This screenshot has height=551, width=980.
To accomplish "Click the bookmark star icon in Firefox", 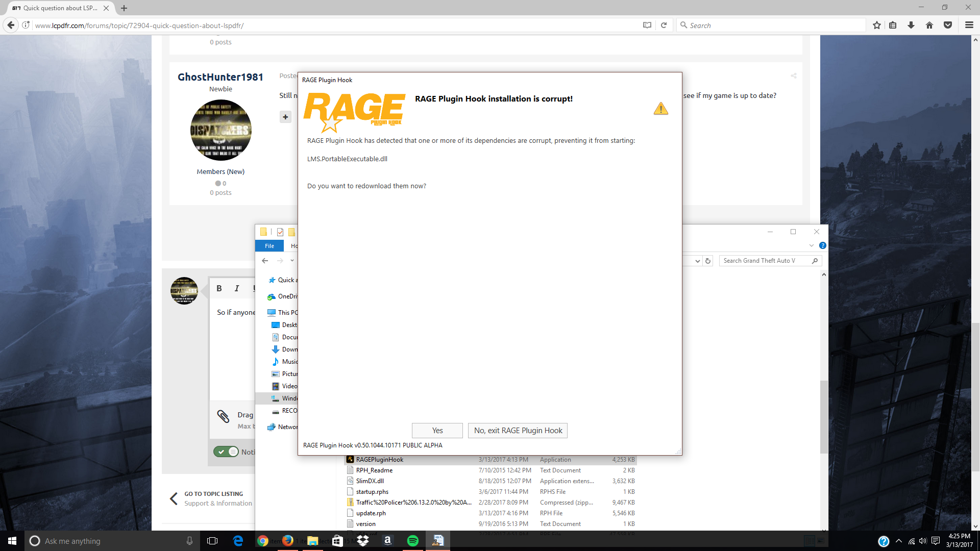I will pyautogui.click(x=877, y=26).
